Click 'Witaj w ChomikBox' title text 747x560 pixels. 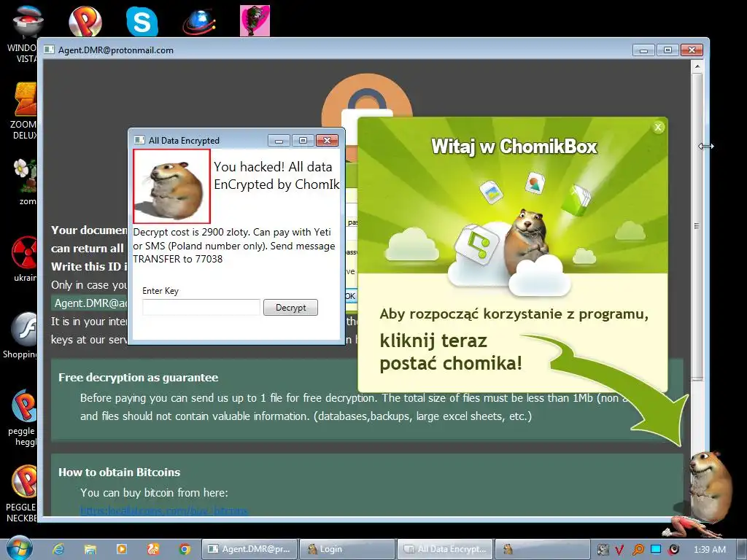click(x=514, y=146)
